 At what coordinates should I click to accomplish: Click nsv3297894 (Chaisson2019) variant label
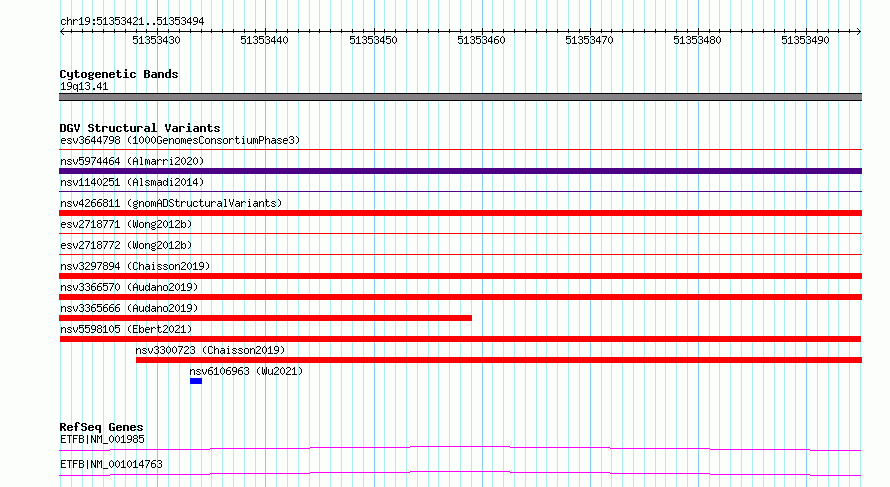135,266
